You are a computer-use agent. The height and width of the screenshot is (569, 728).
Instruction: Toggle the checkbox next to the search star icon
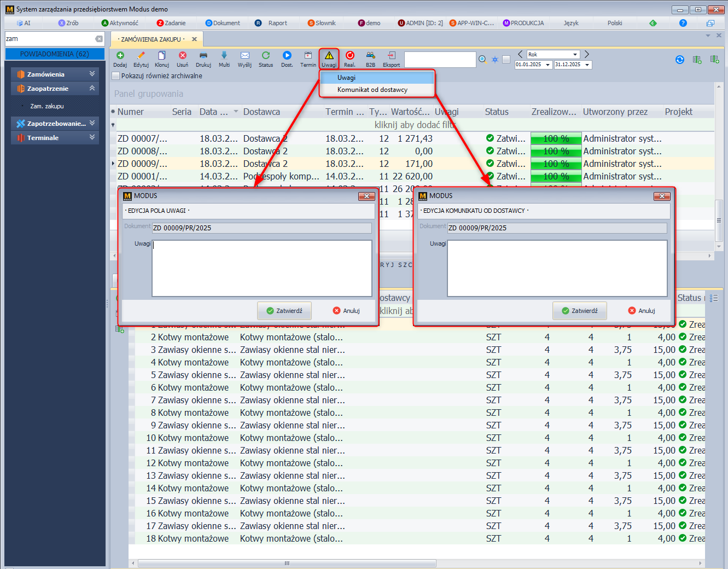point(506,60)
